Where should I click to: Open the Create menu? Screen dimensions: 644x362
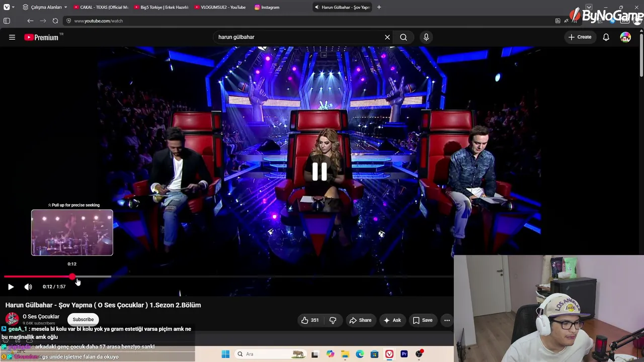580,37
